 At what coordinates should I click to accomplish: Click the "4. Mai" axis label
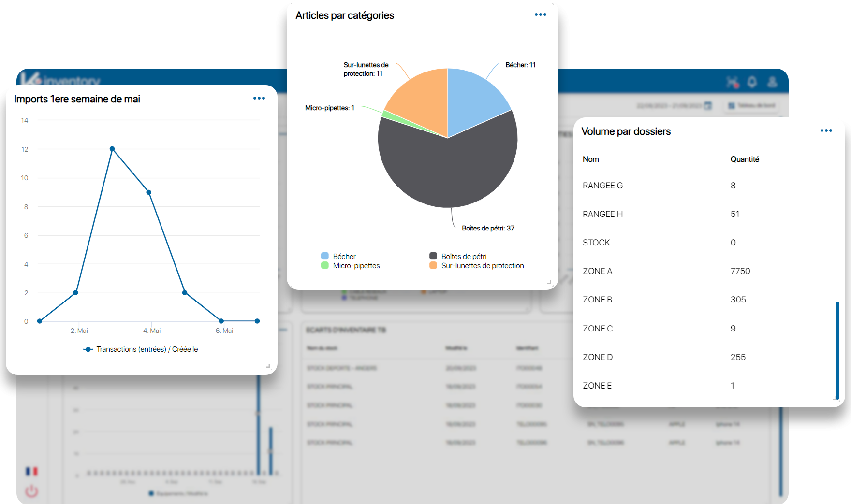tap(152, 331)
